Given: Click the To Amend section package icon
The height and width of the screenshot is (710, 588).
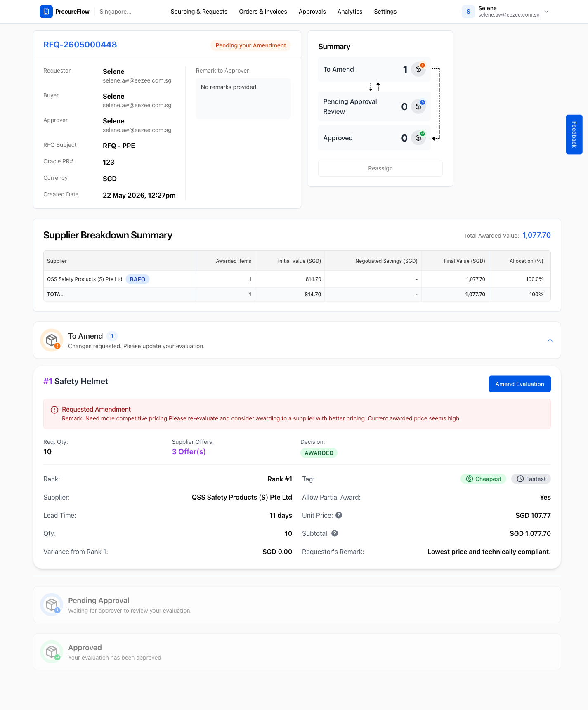Looking at the screenshot, I should coord(52,340).
